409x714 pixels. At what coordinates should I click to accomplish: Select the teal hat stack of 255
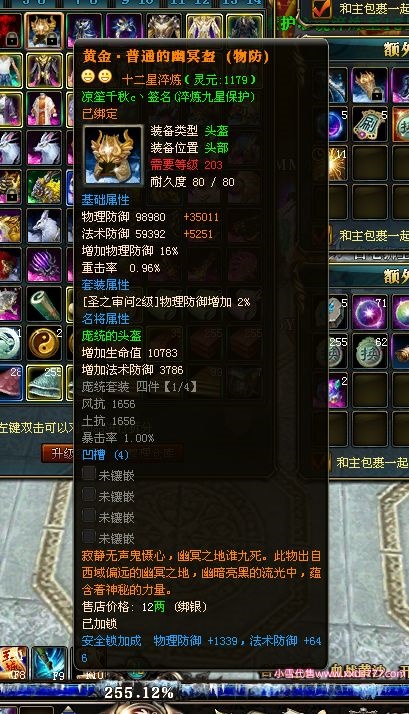click(x=44, y=382)
